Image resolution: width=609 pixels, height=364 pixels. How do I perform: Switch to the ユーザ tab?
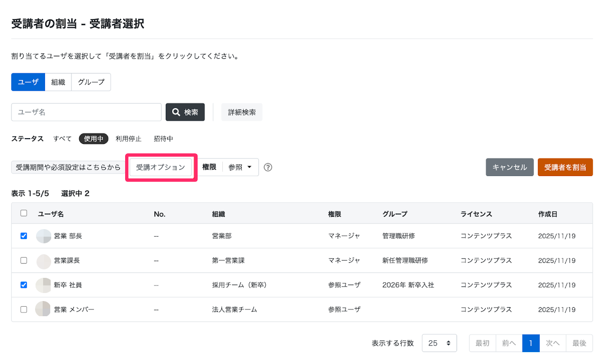pyautogui.click(x=28, y=82)
